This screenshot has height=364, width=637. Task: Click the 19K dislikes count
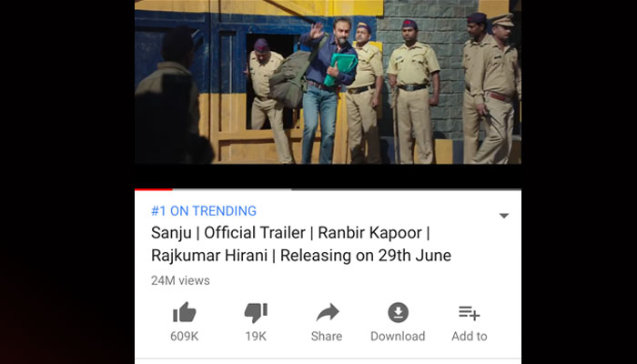click(256, 337)
